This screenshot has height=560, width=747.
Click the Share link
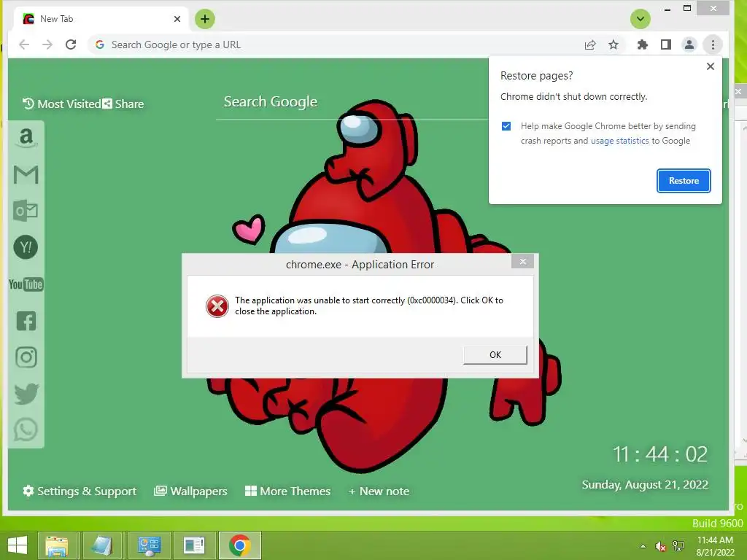(x=123, y=104)
